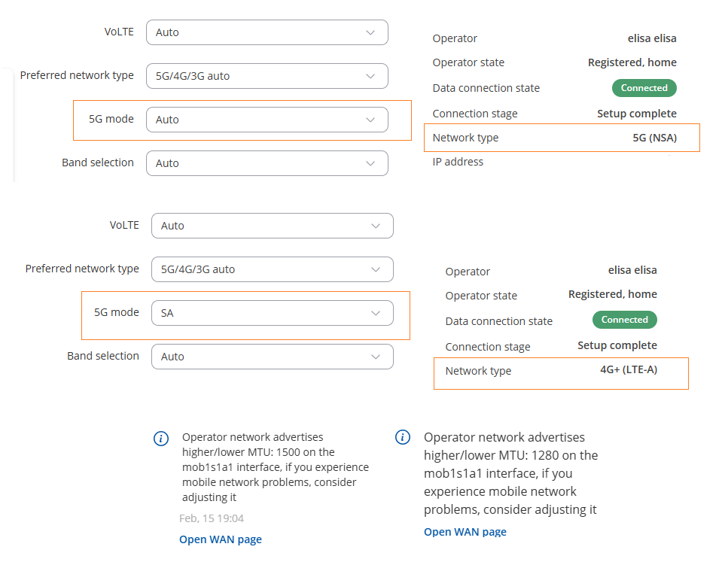Expand the 5G mode Auto dropdown

pos(267,120)
